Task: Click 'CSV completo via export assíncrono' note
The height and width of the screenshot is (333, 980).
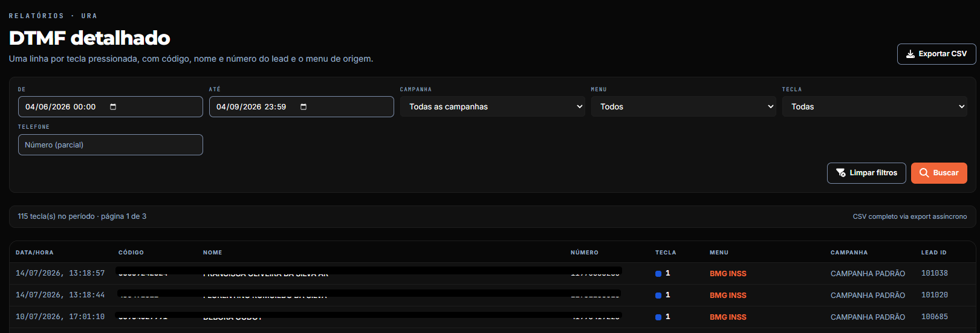Action: click(x=910, y=216)
